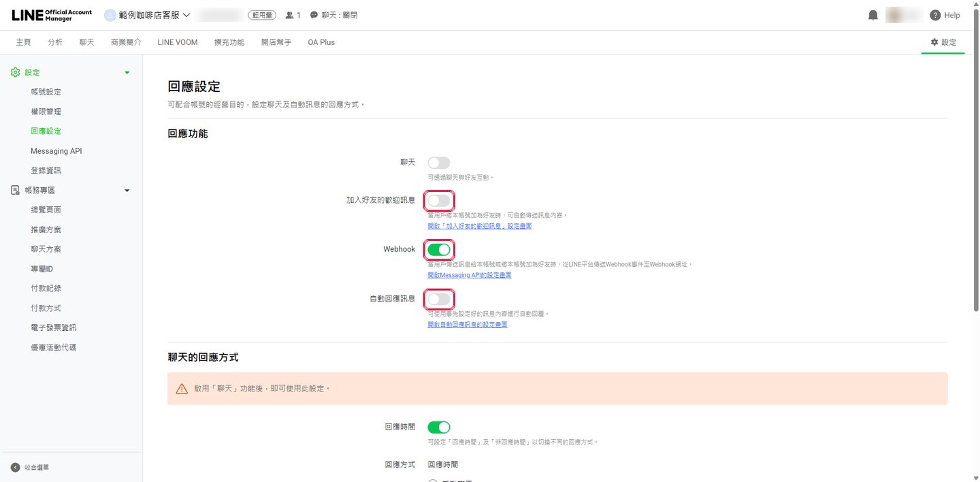Open the 開啟「加入好友的歡迎訊息」設定畫面 link

pos(480,226)
